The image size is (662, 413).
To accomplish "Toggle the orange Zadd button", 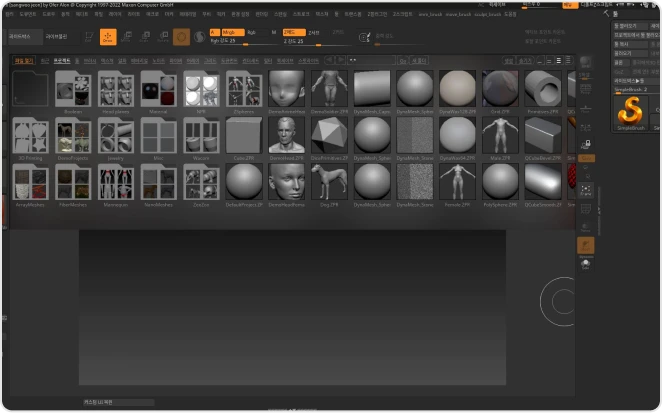I will (294, 33).
